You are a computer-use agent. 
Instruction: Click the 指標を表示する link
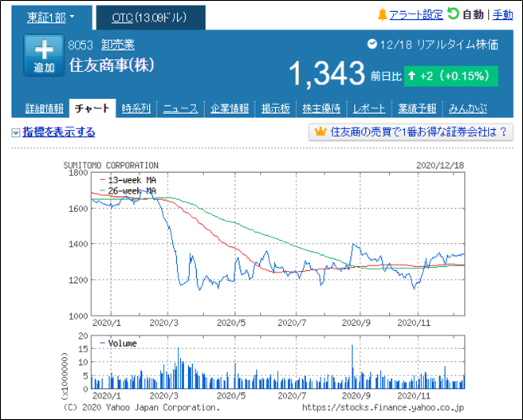click(x=59, y=132)
